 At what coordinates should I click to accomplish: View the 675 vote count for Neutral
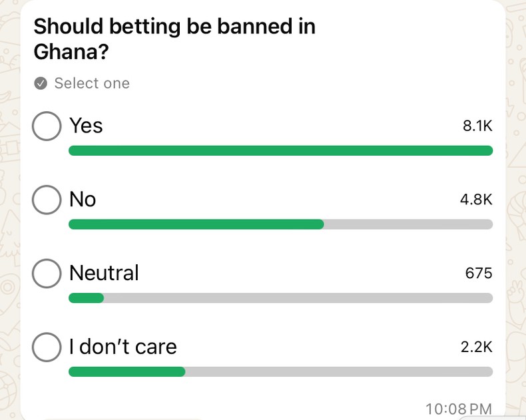479,274
